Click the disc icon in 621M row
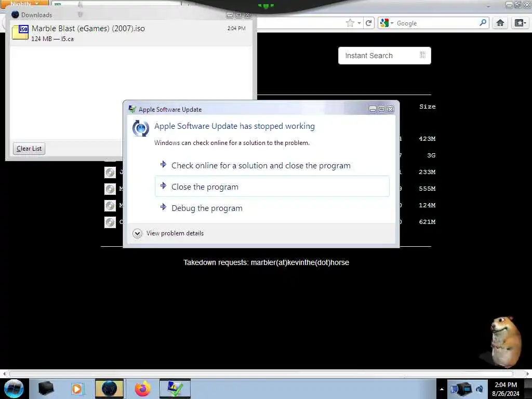 [x=110, y=222]
